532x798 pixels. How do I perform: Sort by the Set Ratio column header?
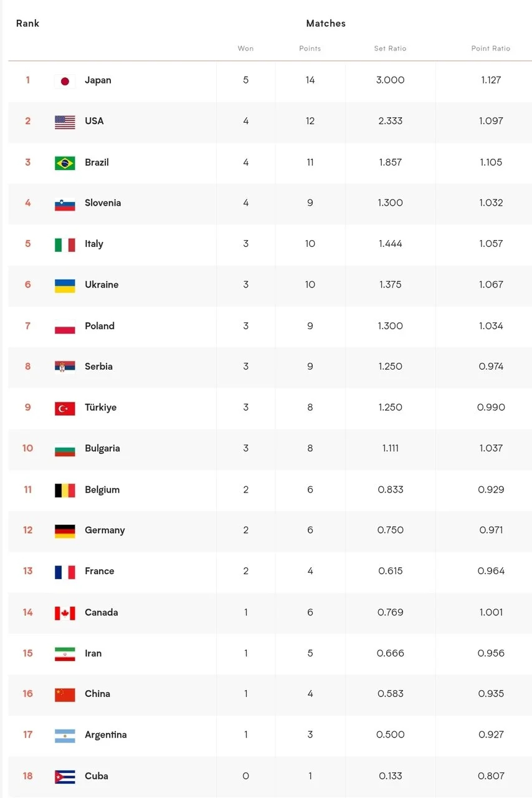(390, 49)
